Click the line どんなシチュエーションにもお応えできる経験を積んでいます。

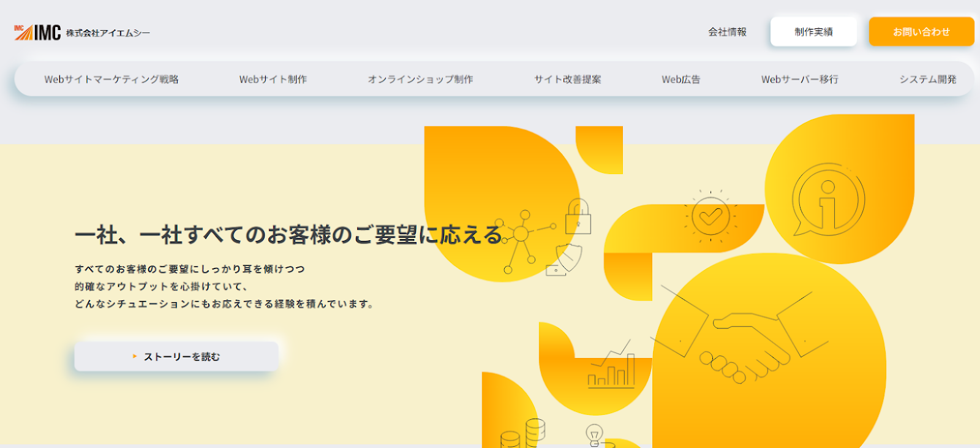point(224,303)
